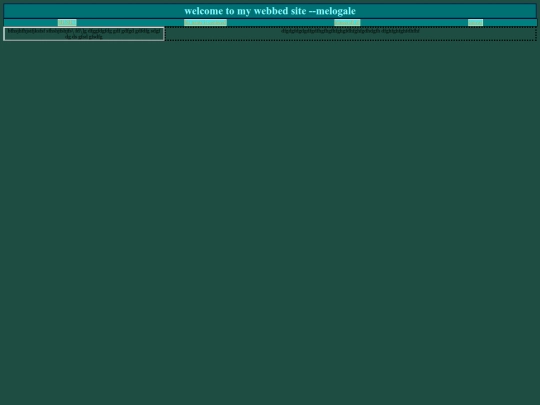Click the 'welcome to my webbed site --melogale' heading
The width and height of the screenshot is (540, 405).
270,11
